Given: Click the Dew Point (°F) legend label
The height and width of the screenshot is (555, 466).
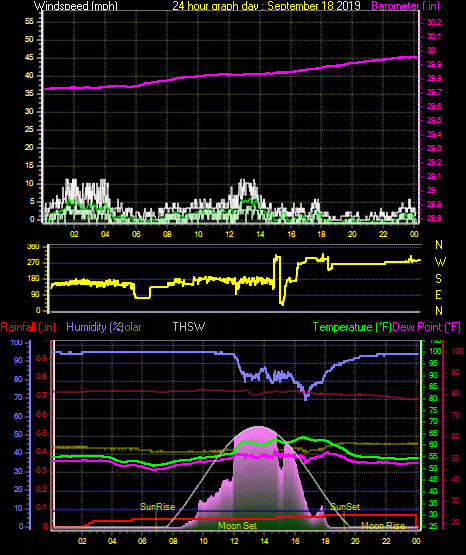Looking at the screenshot, I should 427,327.
